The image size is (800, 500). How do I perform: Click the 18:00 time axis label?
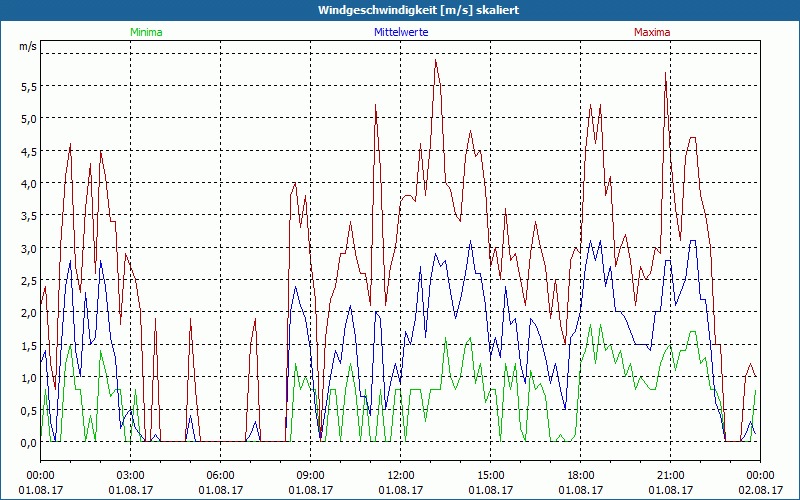coord(581,476)
